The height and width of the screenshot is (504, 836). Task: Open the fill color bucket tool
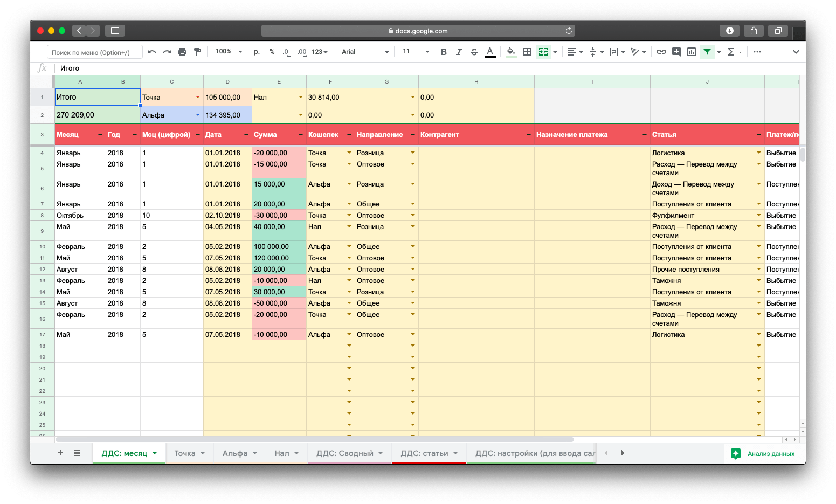coord(510,52)
